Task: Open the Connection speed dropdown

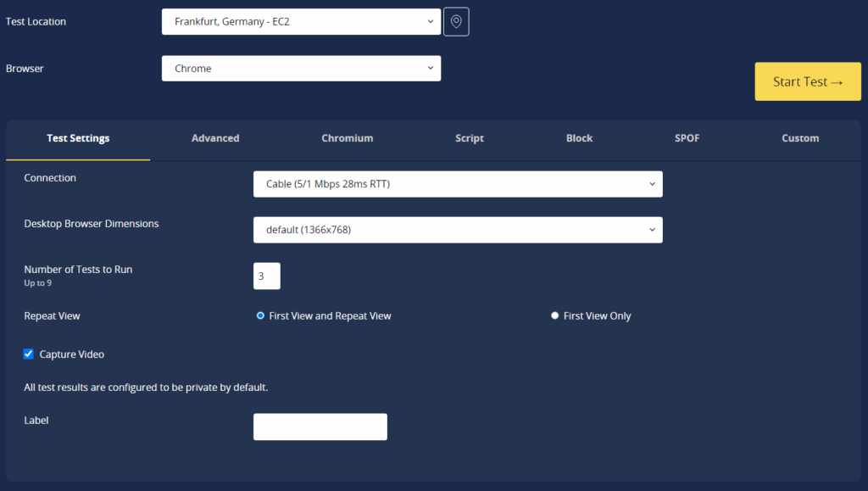Action: pyautogui.click(x=458, y=183)
